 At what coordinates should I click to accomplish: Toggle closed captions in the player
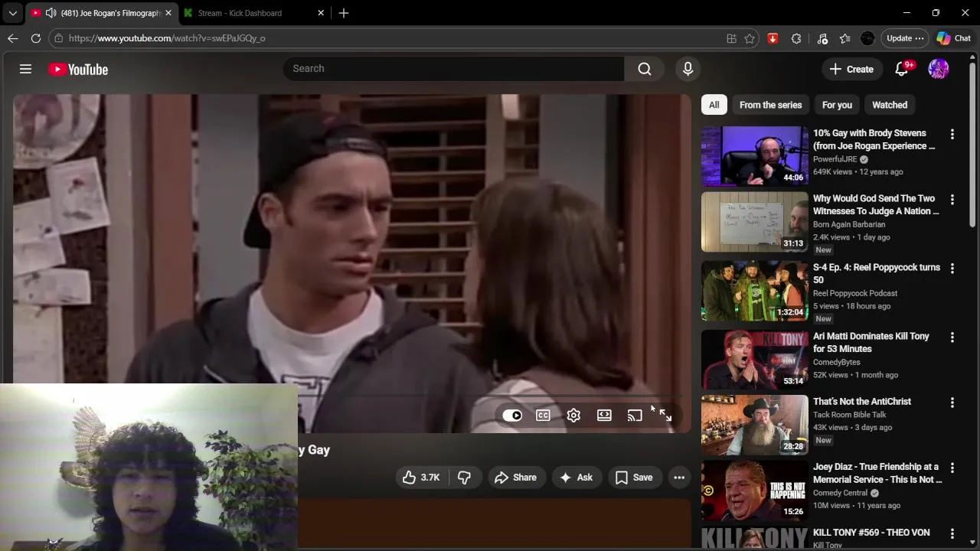click(543, 416)
